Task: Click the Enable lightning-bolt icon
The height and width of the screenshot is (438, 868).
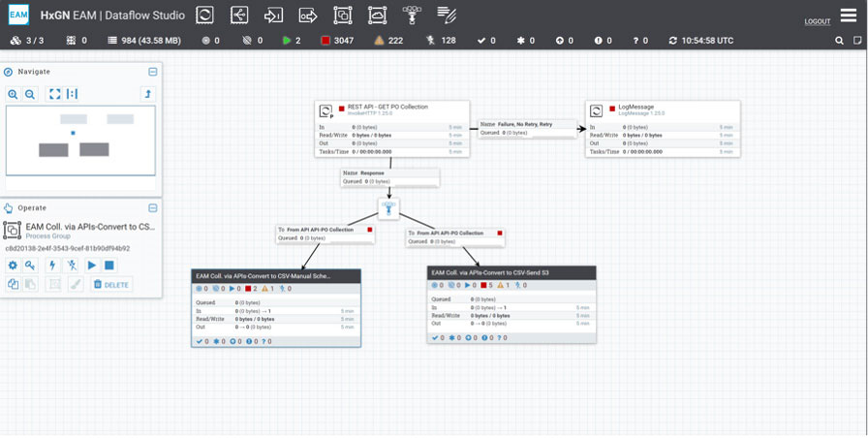Action: 52,266
